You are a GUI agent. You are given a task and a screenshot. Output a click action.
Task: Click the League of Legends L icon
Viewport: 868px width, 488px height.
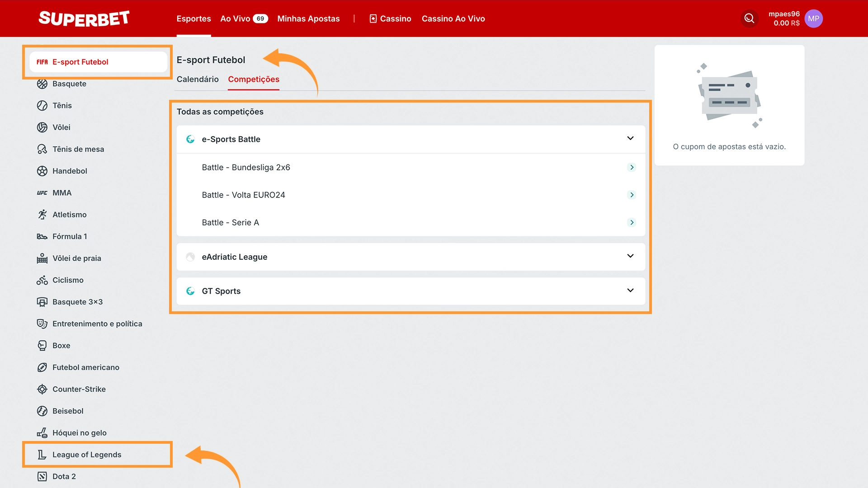tap(42, 455)
